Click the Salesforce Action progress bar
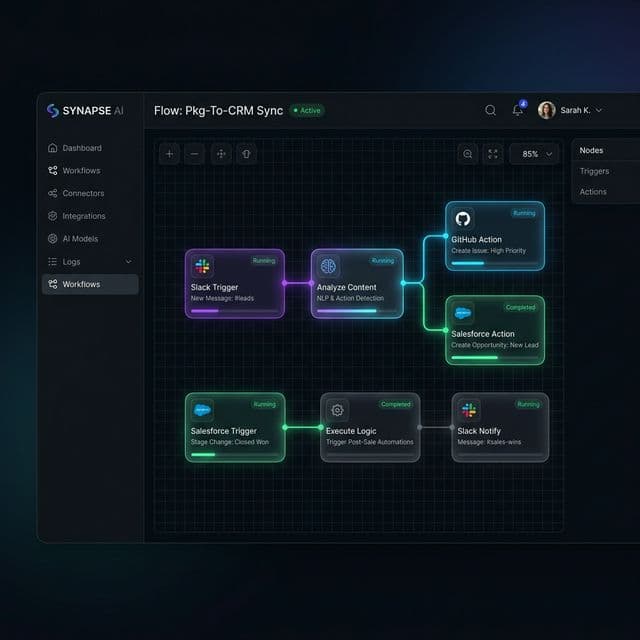 tap(494, 358)
